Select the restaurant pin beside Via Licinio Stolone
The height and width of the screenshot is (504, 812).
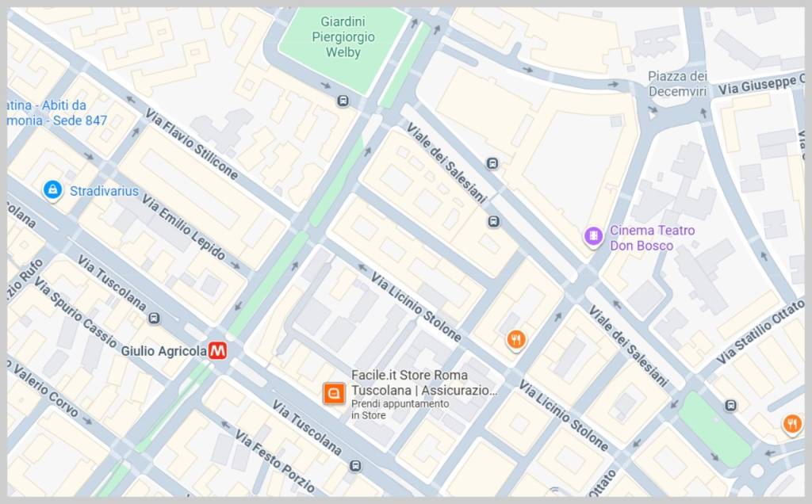coord(515,340)
